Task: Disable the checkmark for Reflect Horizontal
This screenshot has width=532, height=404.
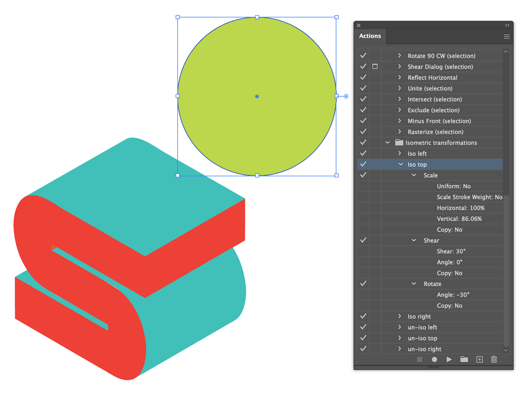Action: click(x=363, y=77)
